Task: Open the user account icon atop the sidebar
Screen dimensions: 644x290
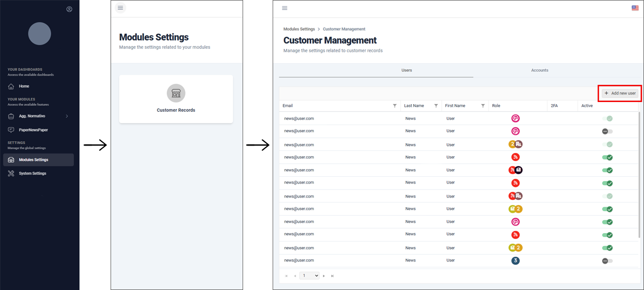Action: pos(69,9)
